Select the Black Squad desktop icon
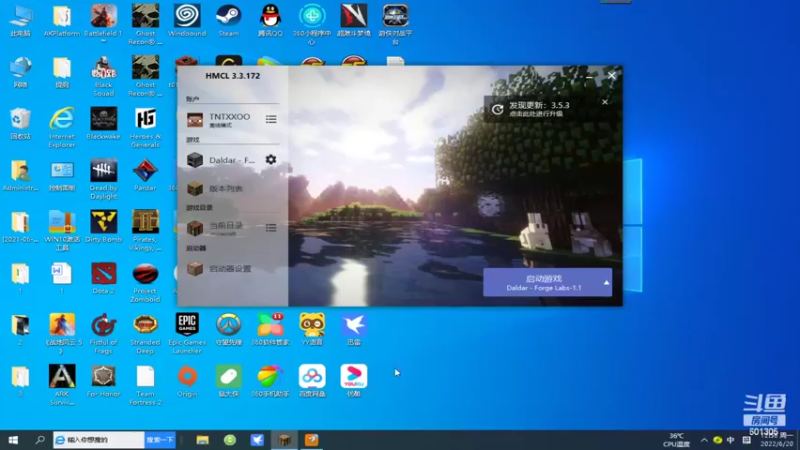The width and height of the screenshot is (800, 450). (x=104, y=76)
